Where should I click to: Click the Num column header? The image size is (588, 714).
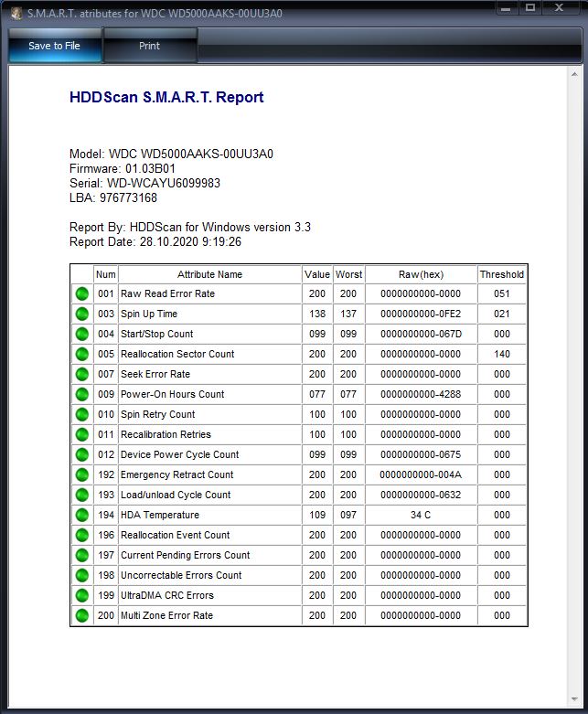(106, 274)
